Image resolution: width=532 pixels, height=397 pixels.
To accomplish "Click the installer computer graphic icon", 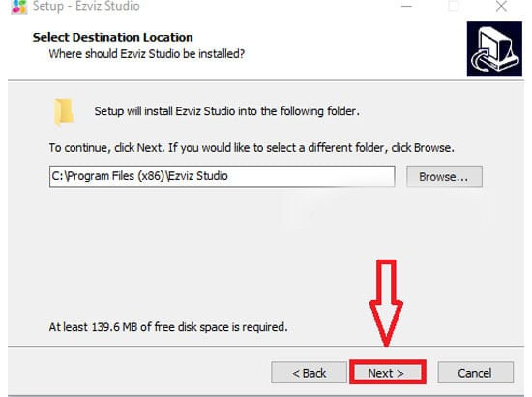I will (x=494, y=49).
